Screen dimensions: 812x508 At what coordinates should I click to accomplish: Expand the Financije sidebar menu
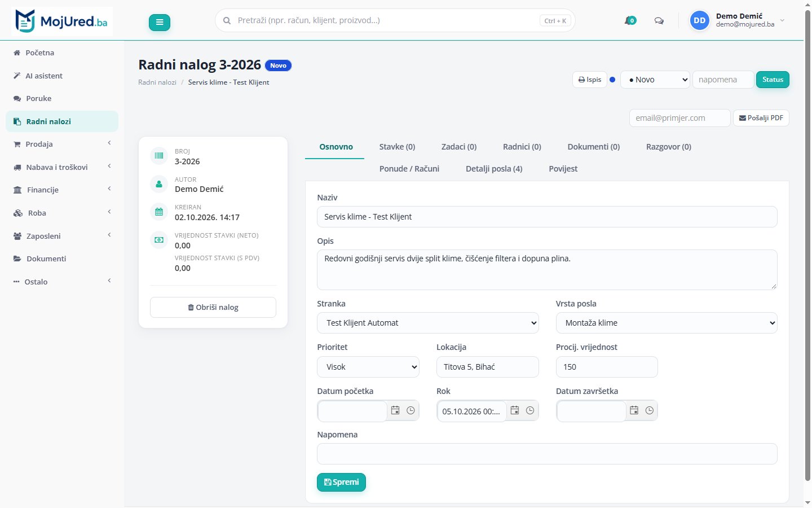(62, 190)
